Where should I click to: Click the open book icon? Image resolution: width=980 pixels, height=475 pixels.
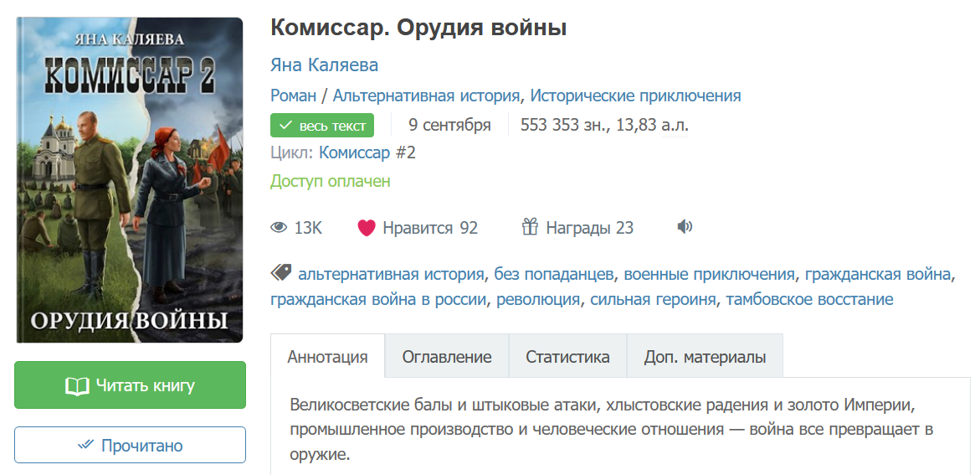(x=77, y=386)
